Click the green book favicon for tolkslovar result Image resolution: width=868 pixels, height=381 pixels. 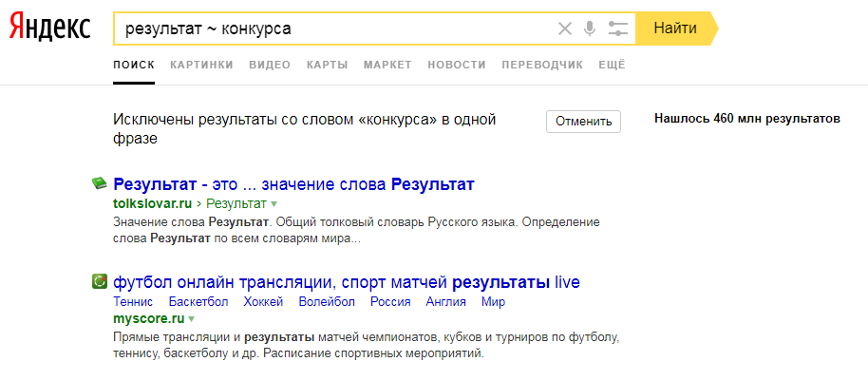[x=99, y=183]
